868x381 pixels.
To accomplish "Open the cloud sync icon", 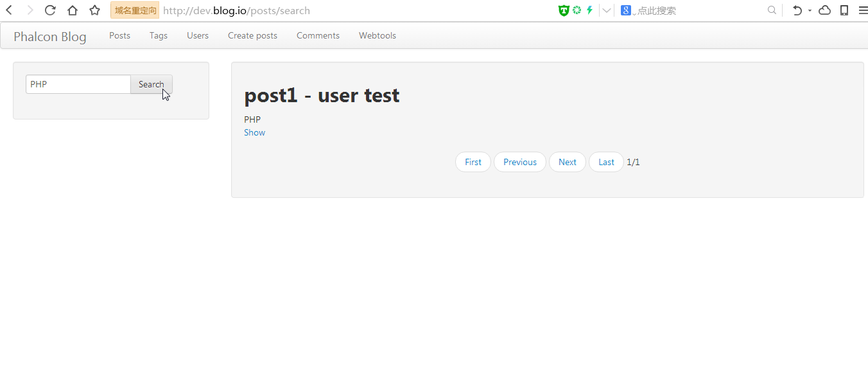I will point(825,10).
